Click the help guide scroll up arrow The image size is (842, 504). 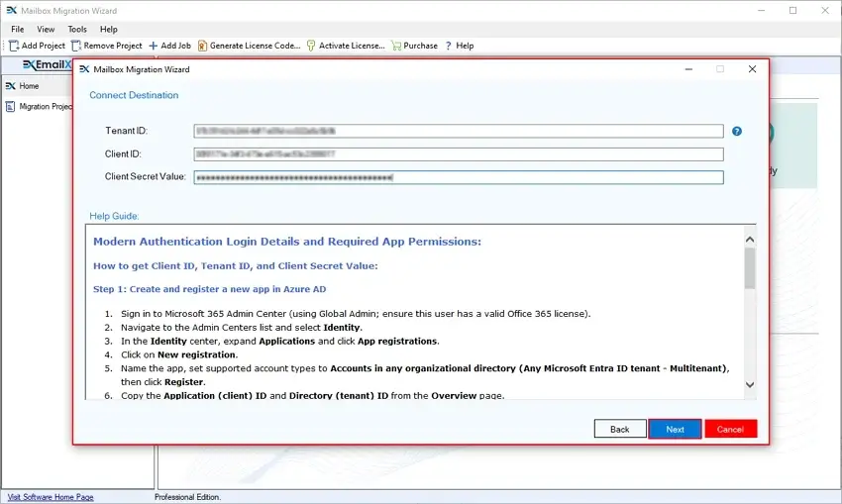(x=750, y=240)
